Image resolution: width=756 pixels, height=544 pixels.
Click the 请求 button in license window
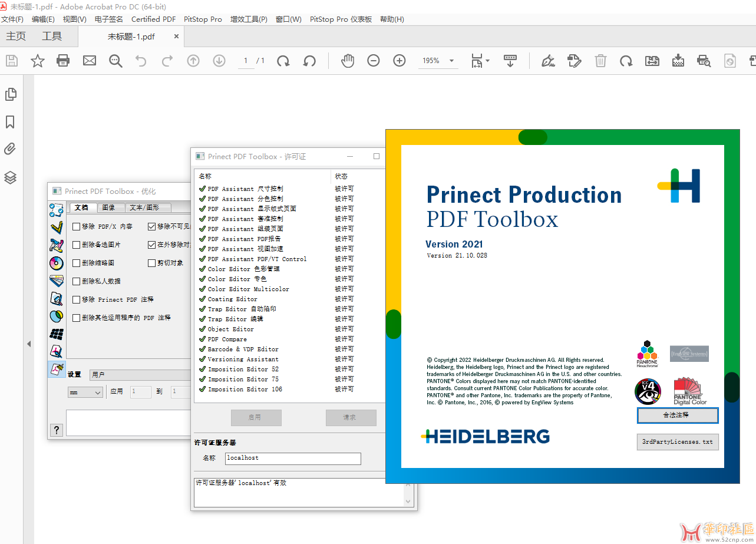351,417
